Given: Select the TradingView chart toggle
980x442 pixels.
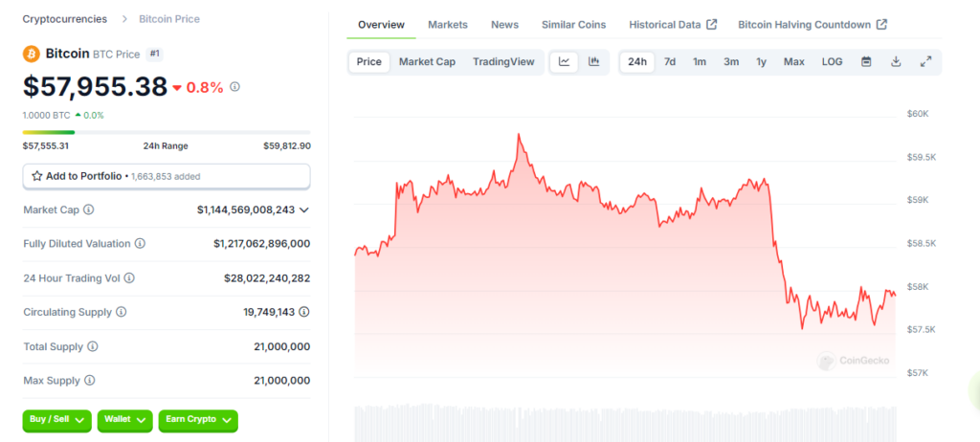Looking at the screenshot, I should [503, 62].
